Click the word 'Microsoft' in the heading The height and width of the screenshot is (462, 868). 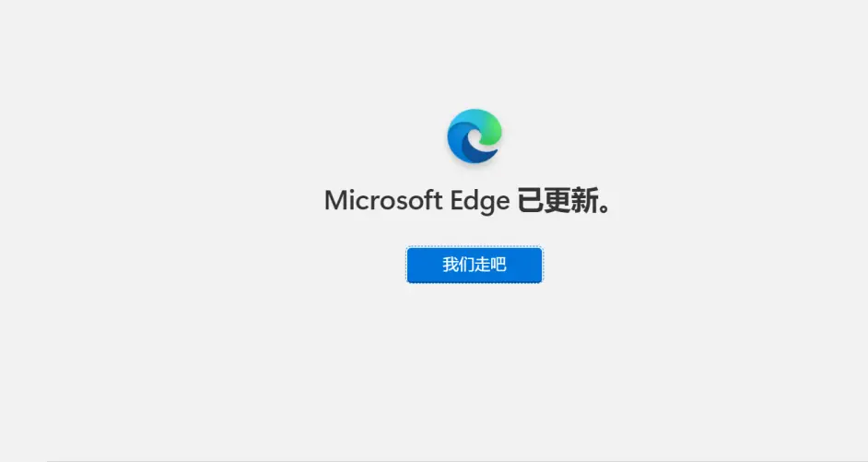pyautogui.click(x=383, y=200)
